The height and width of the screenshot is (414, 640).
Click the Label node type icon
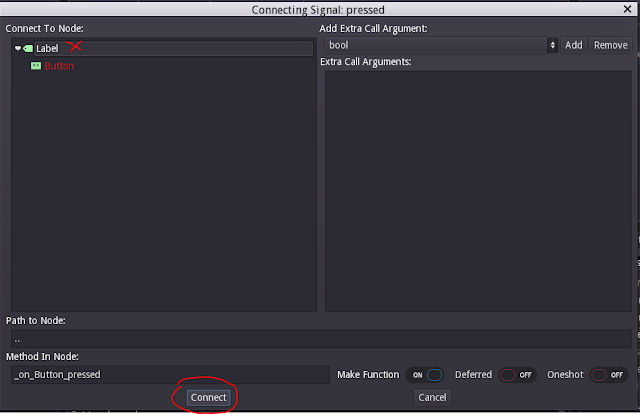point(28,49)
